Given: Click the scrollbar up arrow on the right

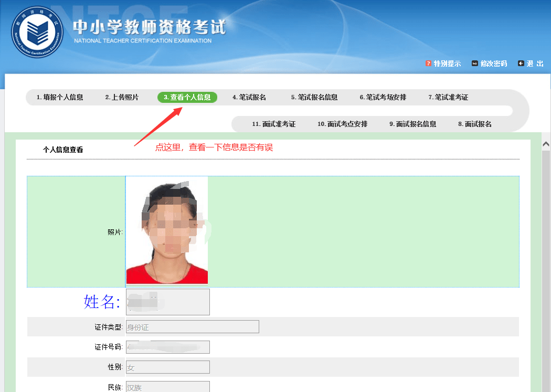Looking at the screenshot, I should coord(546,143).
